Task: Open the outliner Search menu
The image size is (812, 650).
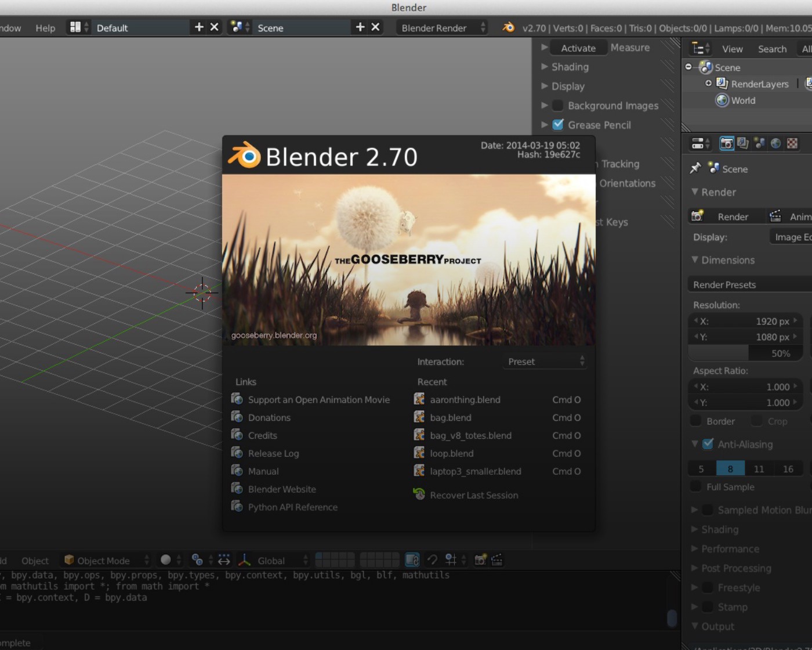Action: 772,49
